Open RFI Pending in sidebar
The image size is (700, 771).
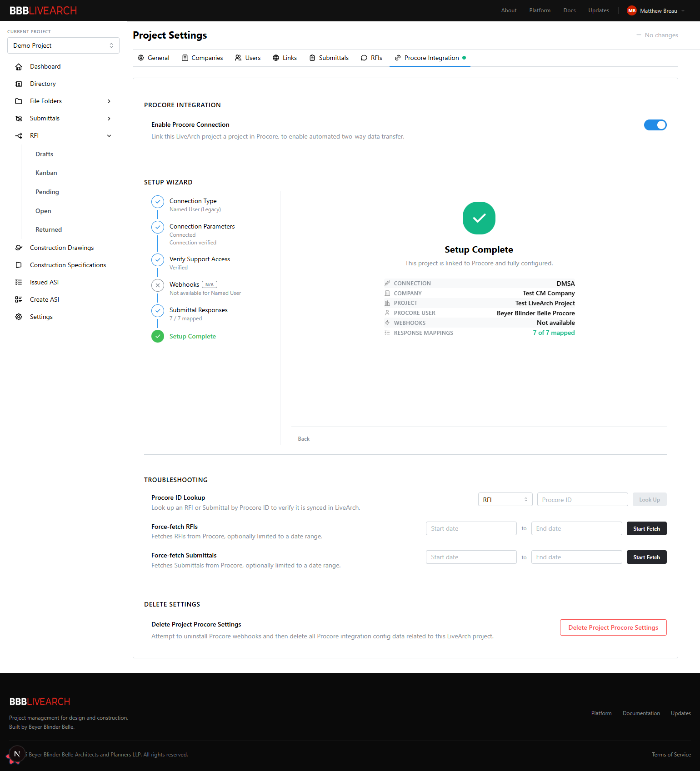47,192
